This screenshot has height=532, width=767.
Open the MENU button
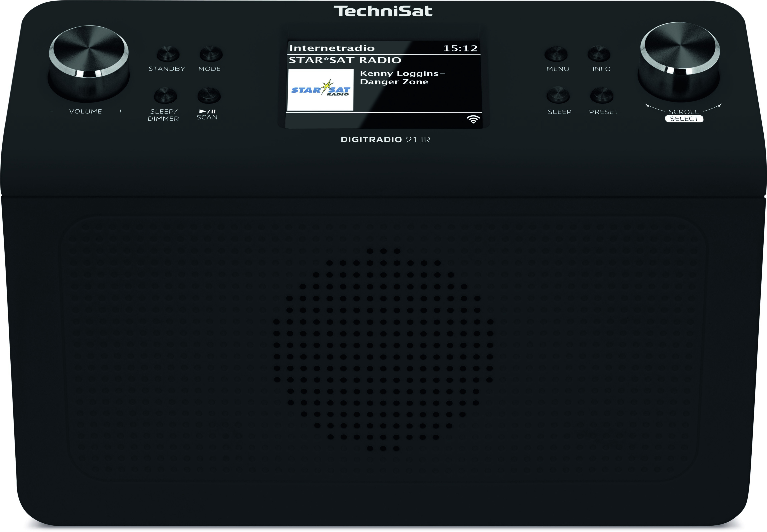[x=556, y=54]
